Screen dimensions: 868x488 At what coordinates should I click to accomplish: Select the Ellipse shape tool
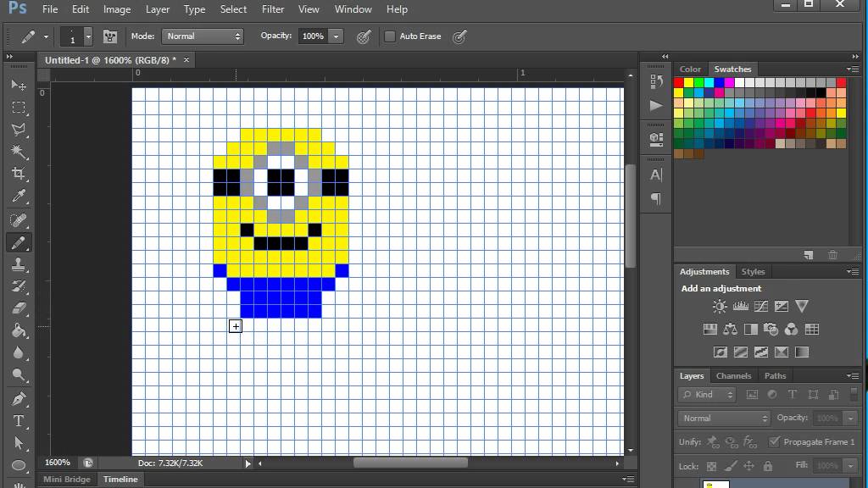pos(19,465)
